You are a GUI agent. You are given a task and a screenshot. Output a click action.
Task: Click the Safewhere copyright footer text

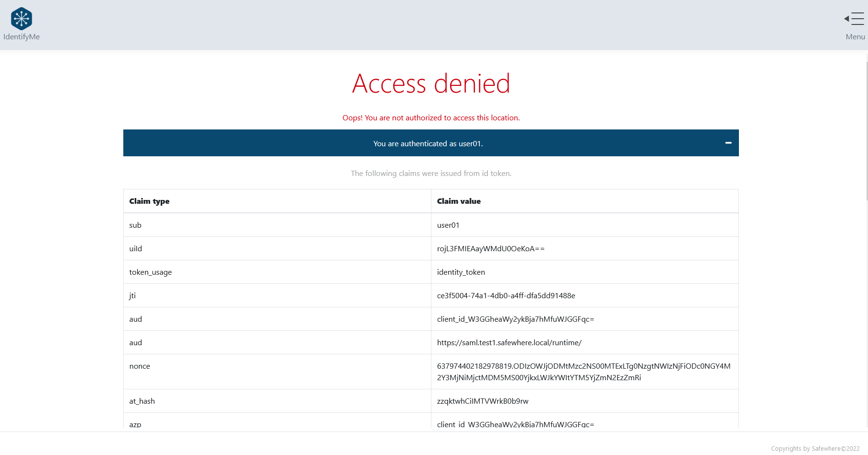(815, 449)
